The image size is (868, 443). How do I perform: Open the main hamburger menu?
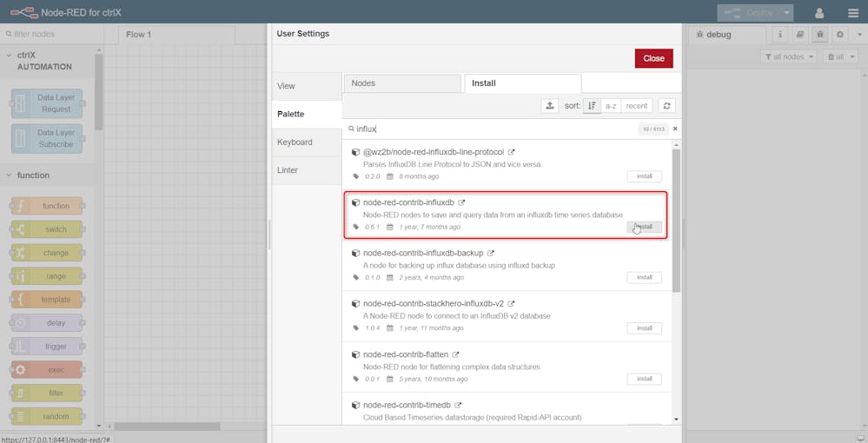tap(853, 12)
